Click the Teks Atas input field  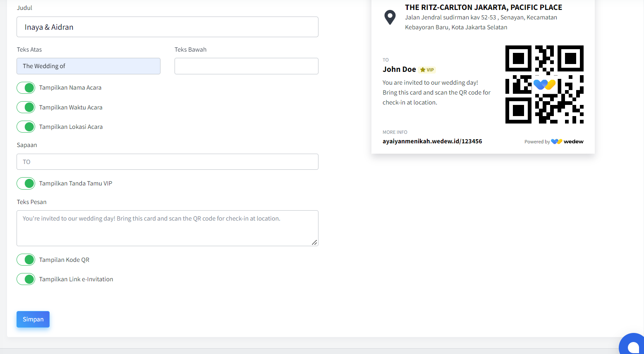pos(89,66)
